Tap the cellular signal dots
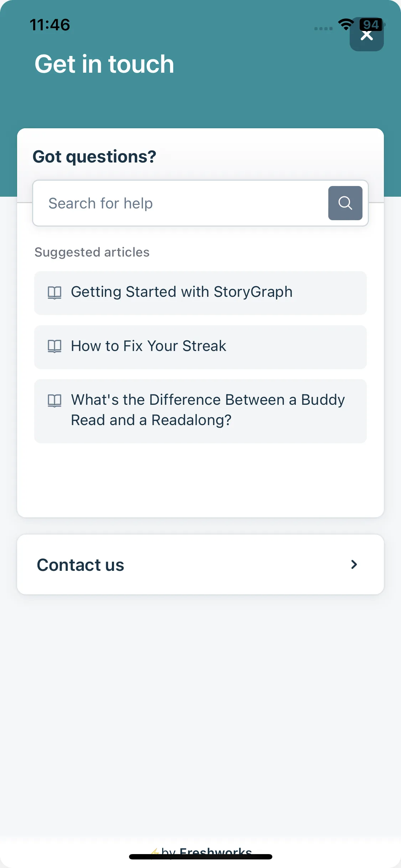This screenshot has height=868, width=401. tap(323, 29)
